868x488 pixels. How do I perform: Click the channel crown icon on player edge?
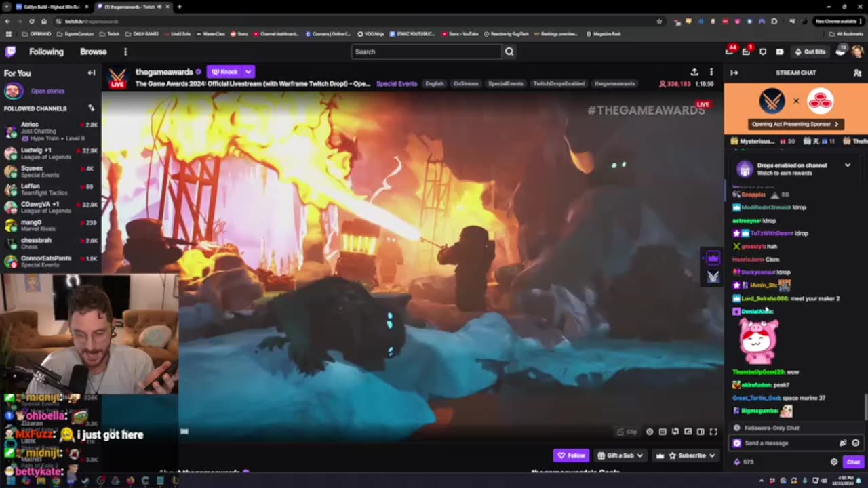[x=713, y=258]
